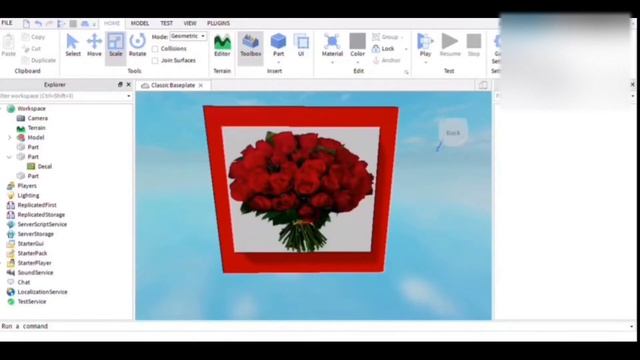Open the arrow below Material

point(332,62)
